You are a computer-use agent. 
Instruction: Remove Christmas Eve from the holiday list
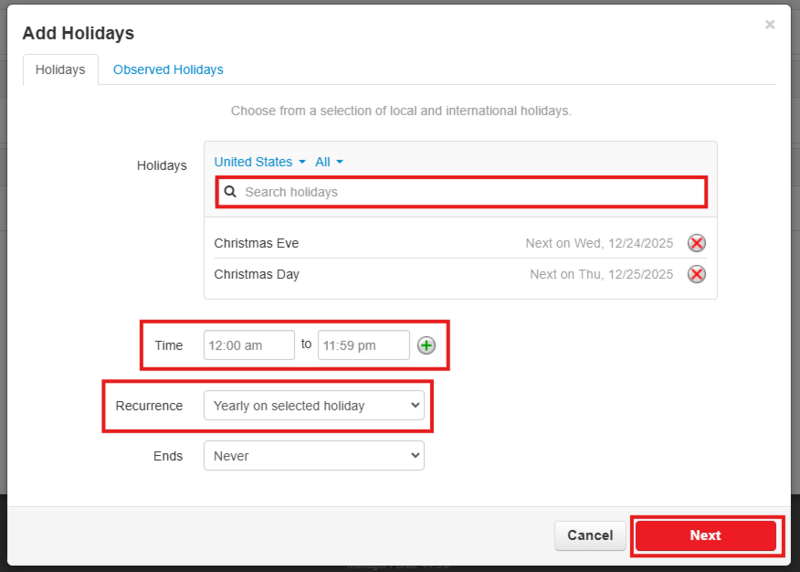697,243
